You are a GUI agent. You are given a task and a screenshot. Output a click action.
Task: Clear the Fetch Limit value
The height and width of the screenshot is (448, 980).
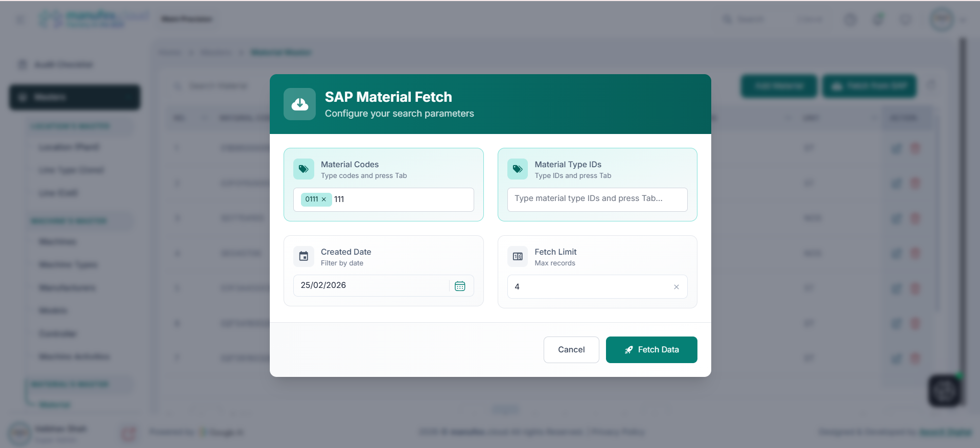[x=676, y=287]
